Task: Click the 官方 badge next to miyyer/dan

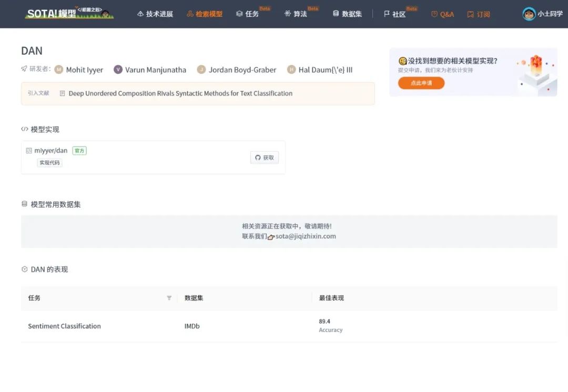Action: pos(79,150)
